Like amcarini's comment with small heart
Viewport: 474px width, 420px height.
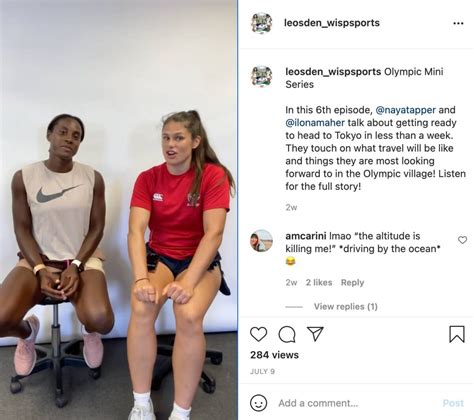pyautogui.click(x=462, y=240)
